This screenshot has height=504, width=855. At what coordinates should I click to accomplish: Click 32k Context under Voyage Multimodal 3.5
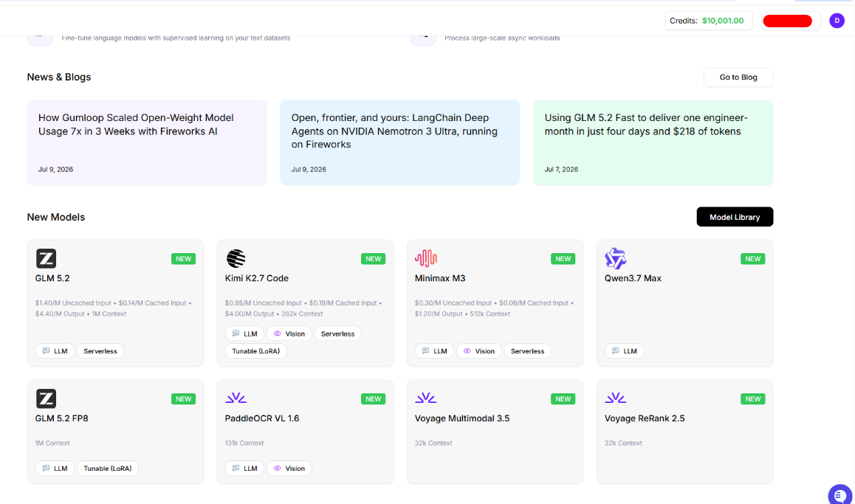433,443
